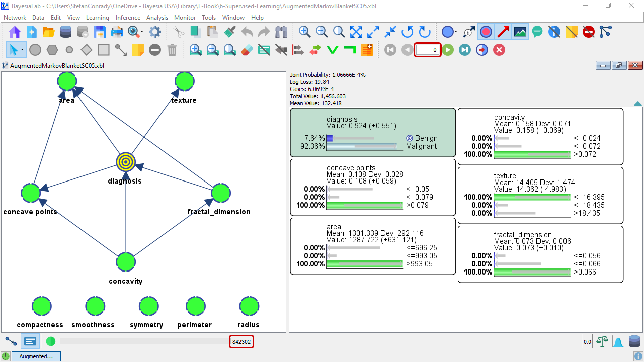Viewport: 644px width, 362px height.
Task: Click the eraser tool icon
Action: [x=247, y=50]
